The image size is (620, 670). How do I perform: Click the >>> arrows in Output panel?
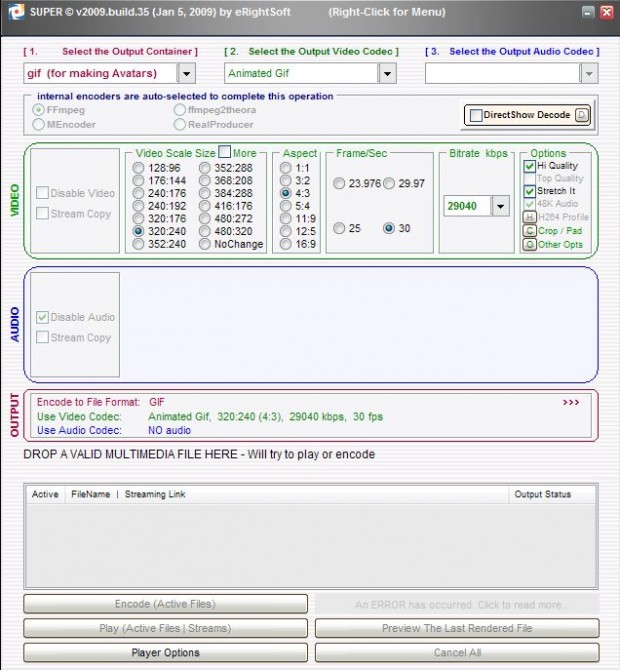tap(571, 403)
